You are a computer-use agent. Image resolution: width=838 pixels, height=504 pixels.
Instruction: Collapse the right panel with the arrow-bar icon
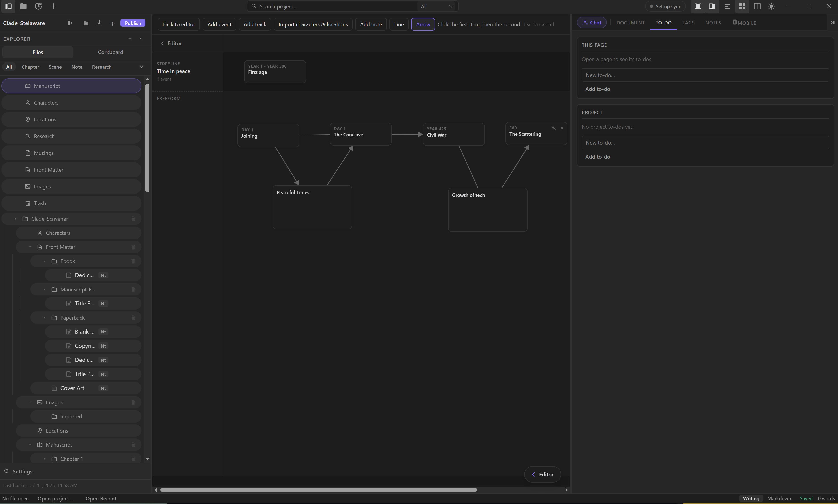pos(832,23)
